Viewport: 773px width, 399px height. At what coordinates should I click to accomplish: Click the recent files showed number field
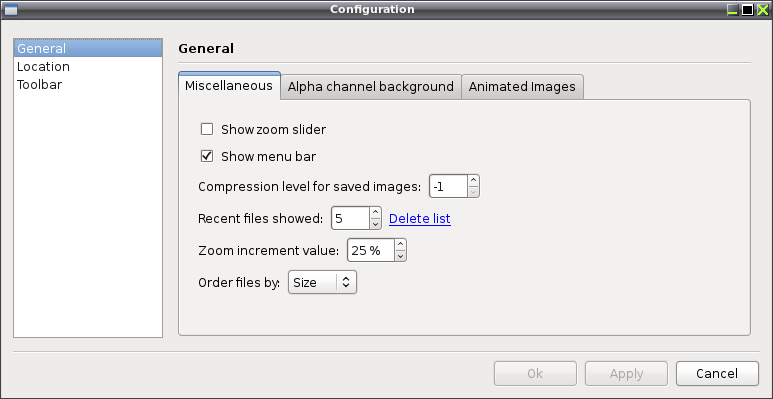click(350, 218)
